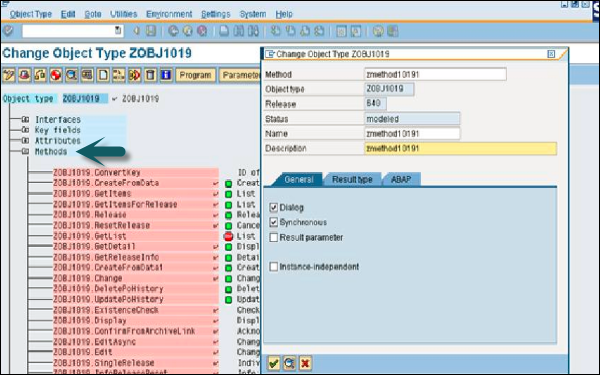The image size is (600, 375).
Task: Click the command input field
Action: (x=73, y=31)
